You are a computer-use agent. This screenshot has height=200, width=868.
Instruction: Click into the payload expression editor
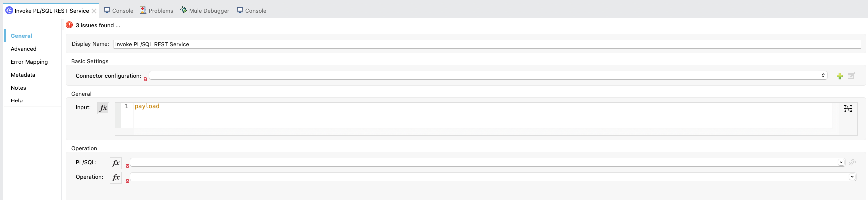pos(482,115)
